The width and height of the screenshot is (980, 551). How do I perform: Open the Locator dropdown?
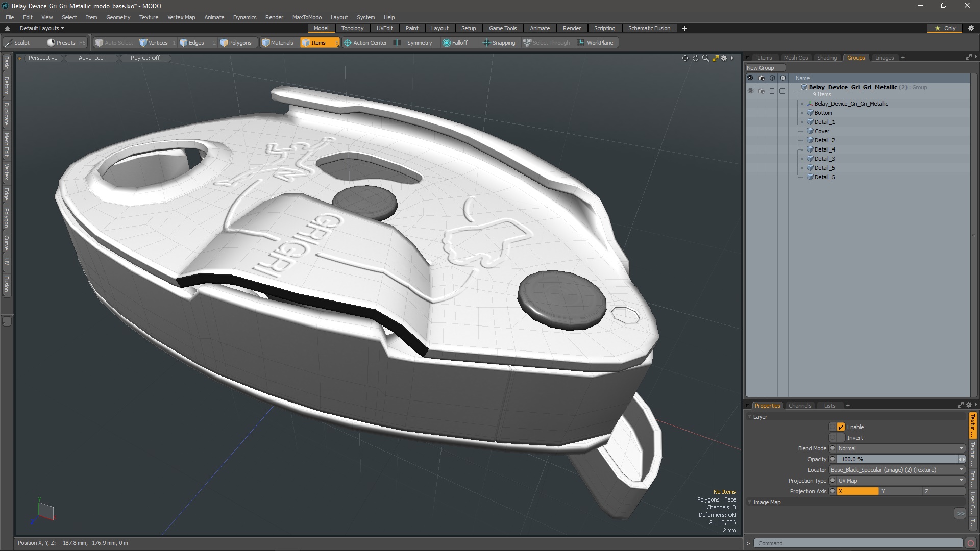point(897,470)
